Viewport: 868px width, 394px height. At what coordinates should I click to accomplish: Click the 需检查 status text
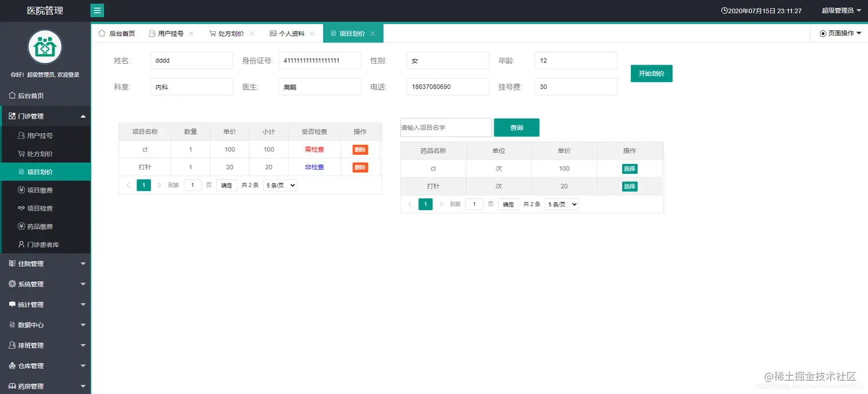315,149
